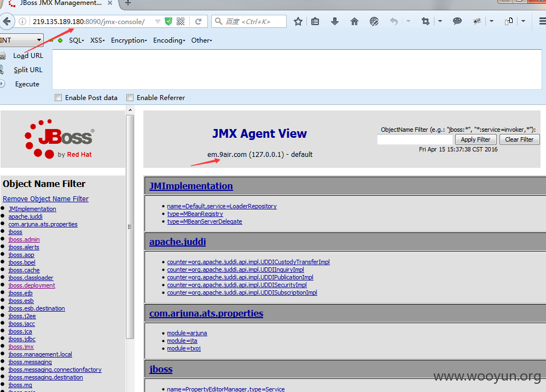The height and width of the screenshot is (392, 546).
Task: Click Load URL in HackBar
Action: (28, 56)
